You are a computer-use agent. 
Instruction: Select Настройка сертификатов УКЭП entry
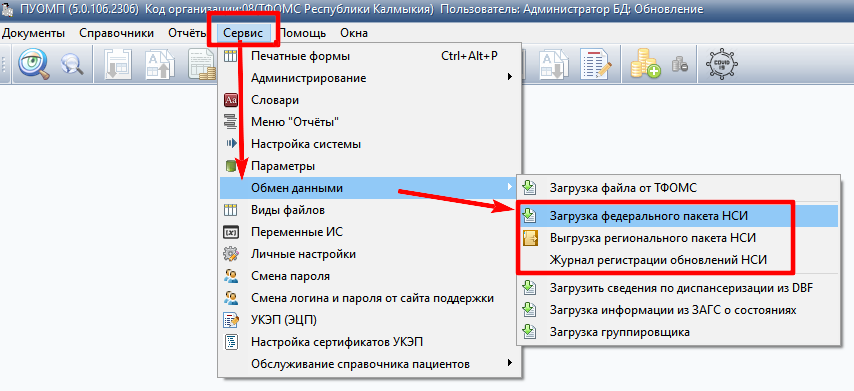click(x=370, y=342)
